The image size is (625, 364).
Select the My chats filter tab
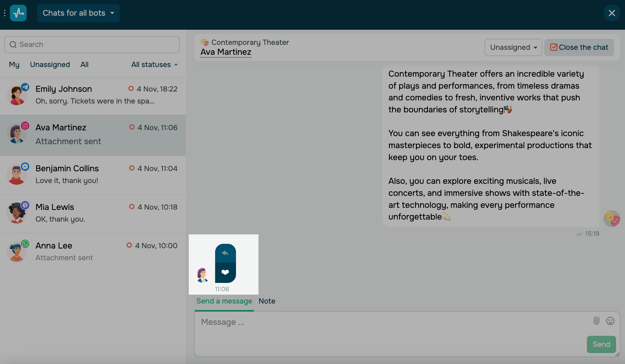pyautogui.click(x=14, y=65)
